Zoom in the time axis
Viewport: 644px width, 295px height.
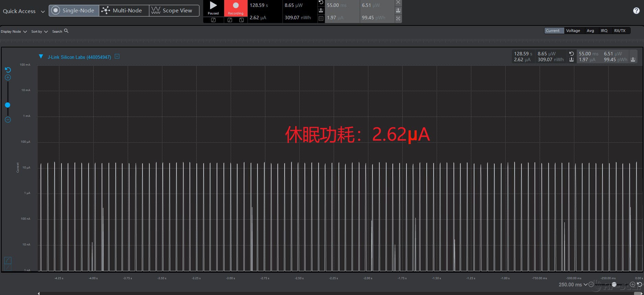pos(632,284)
